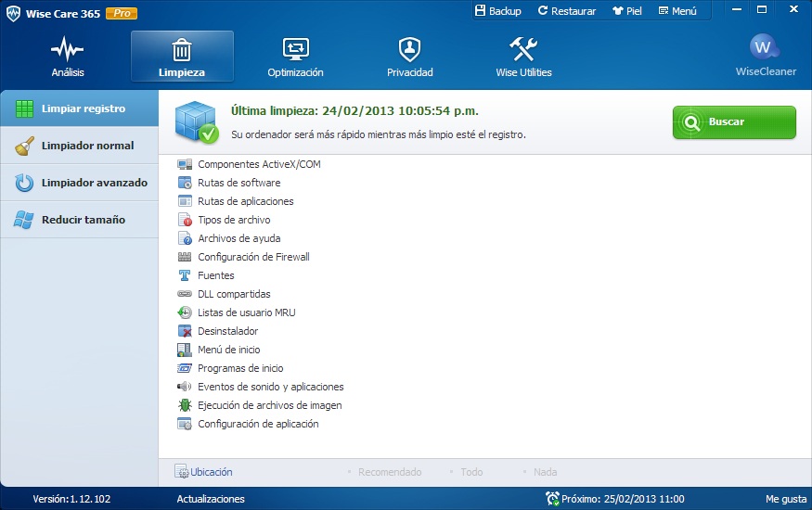Select Limpiador avanzado in the sidebar

pos(79,183)
